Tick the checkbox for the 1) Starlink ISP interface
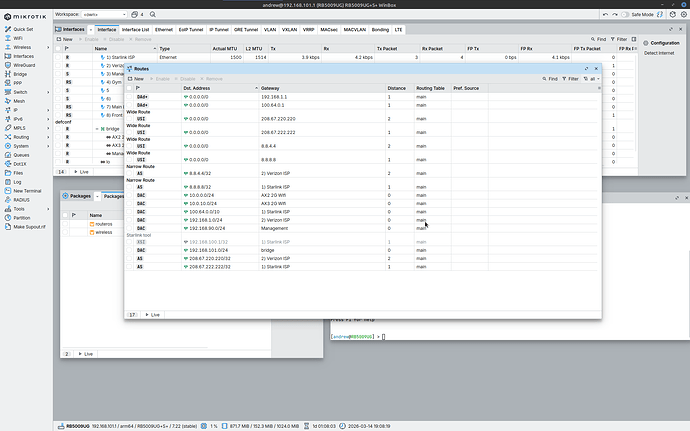This screenshot has height=431, width=690. (58, 57)
